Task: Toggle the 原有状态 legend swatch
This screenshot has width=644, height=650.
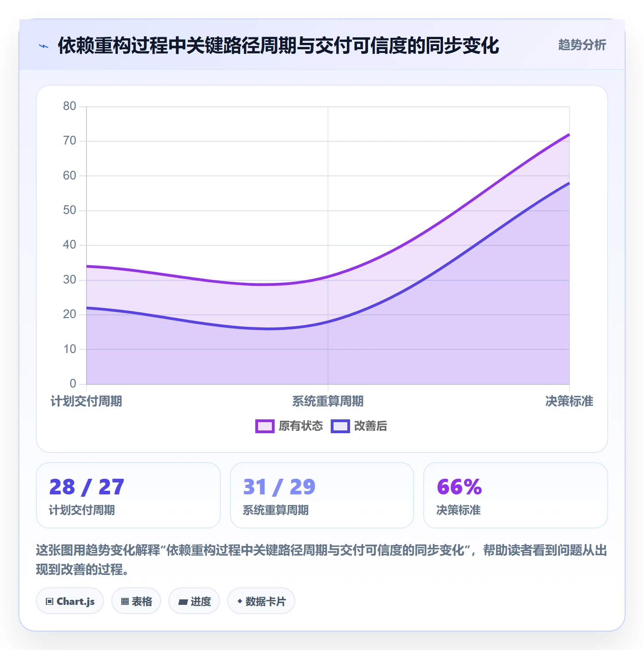Action: pos(264,426)
